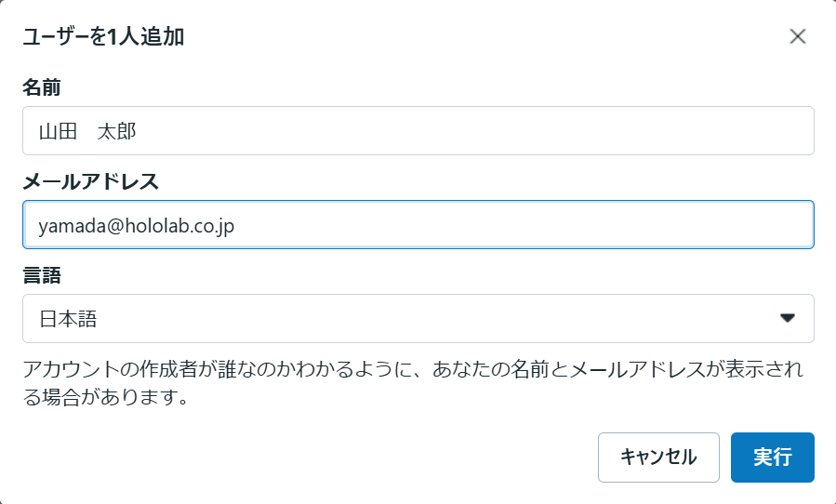Click the blank space after the email address
Image resolution: width=836 pixels, height=504 pixels.
521,225
